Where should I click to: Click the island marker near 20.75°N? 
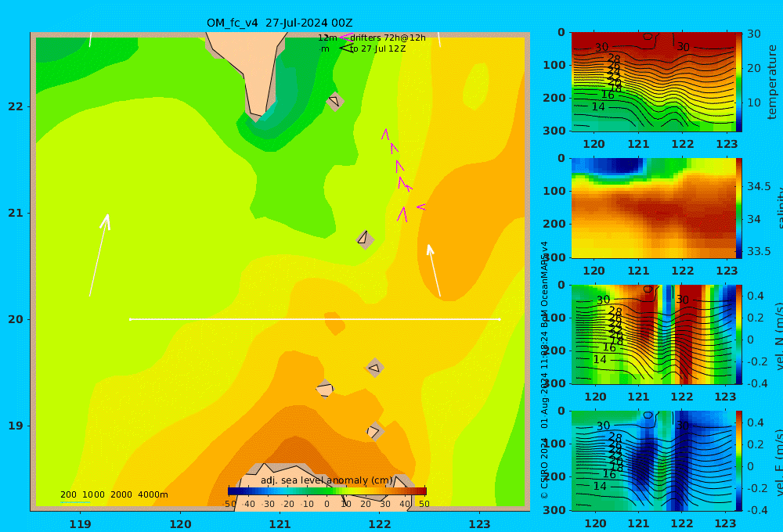[x=365, y=239]
